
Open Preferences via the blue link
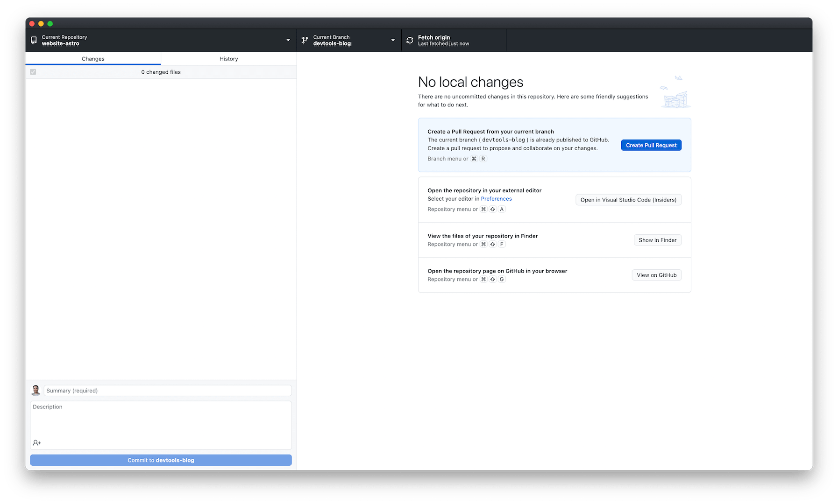coord(496,198)
